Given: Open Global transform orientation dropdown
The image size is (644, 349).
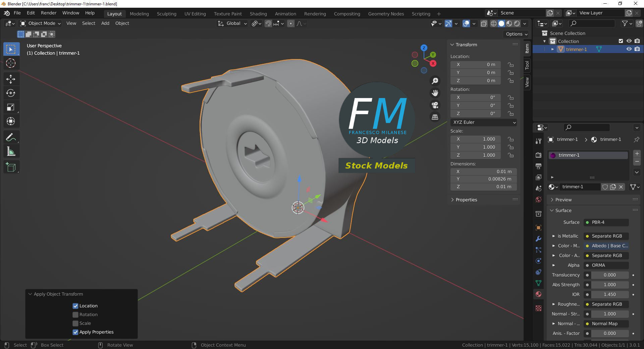Looking at the screenshot, I should tap(232, 23).
